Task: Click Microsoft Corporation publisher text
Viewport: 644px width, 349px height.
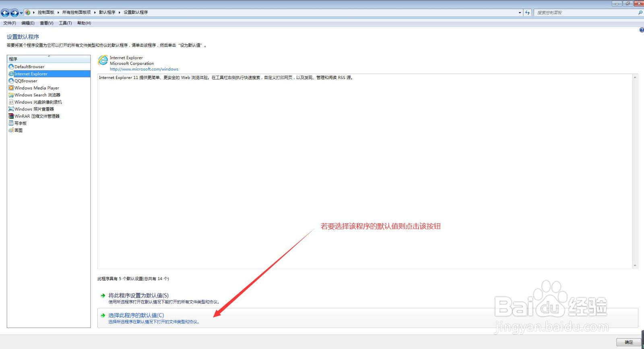Action: pyautogui.click(x=132, y=63)
